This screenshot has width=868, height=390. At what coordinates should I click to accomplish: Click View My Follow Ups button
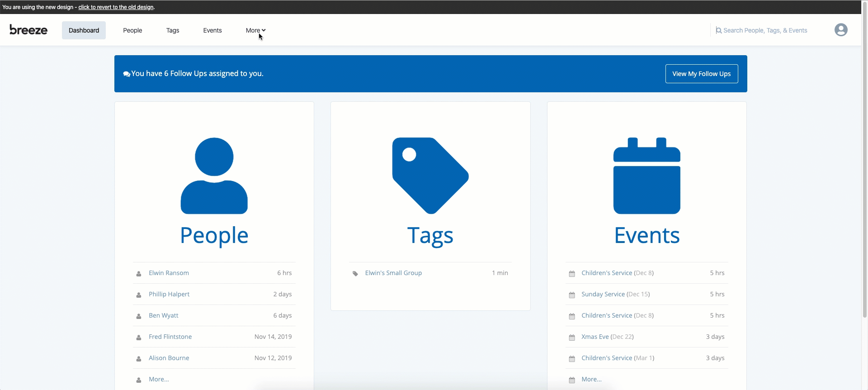click(702, 74)
